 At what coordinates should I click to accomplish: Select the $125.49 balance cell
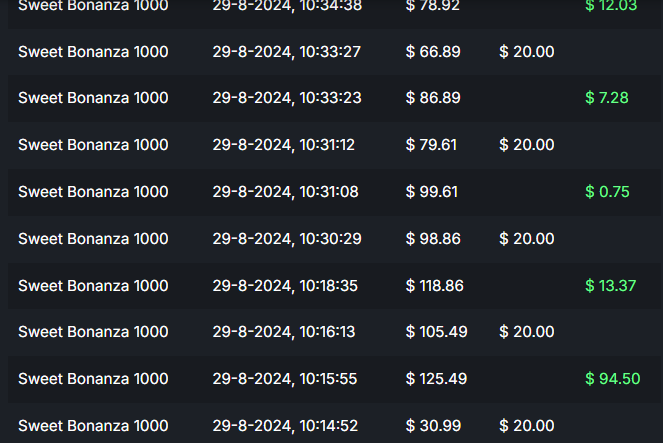pos(436,379)
